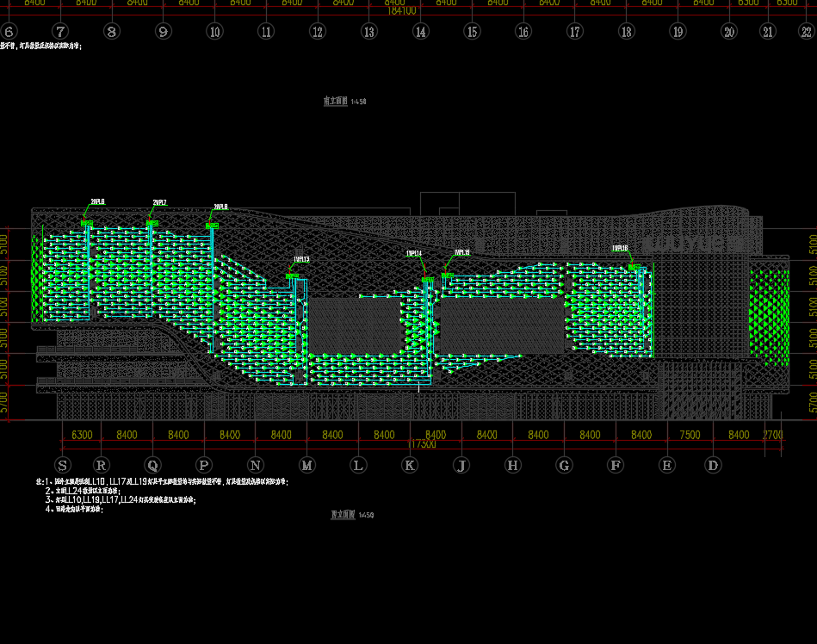Select the 1WPL14 callout label
This screenshot has height=644, width=817.
click(x=414, y=254)
